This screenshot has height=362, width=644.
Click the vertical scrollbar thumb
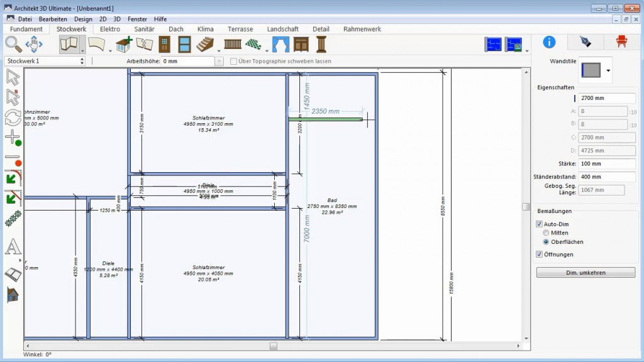pos(526,206)
